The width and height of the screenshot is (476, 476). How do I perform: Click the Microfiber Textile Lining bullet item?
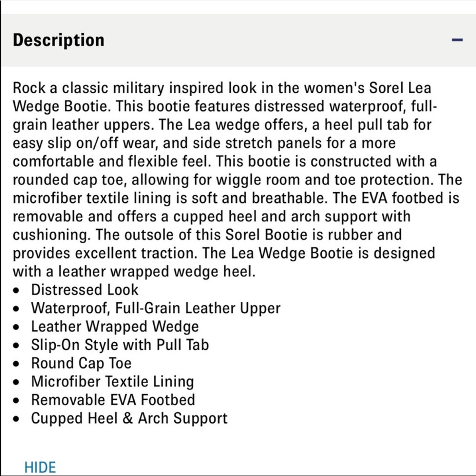point(113,382)
